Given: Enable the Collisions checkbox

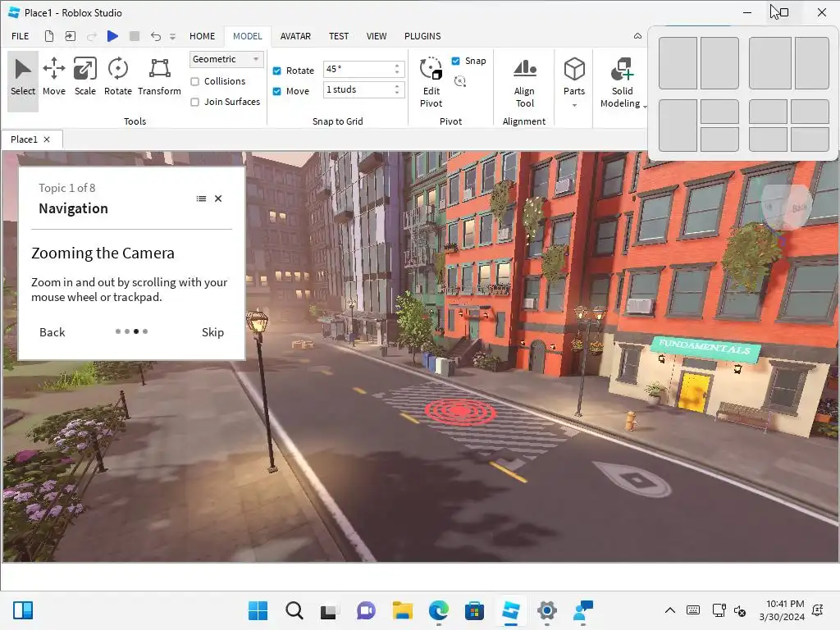Looking at the screenshot, I should click(x=195, y=81).
